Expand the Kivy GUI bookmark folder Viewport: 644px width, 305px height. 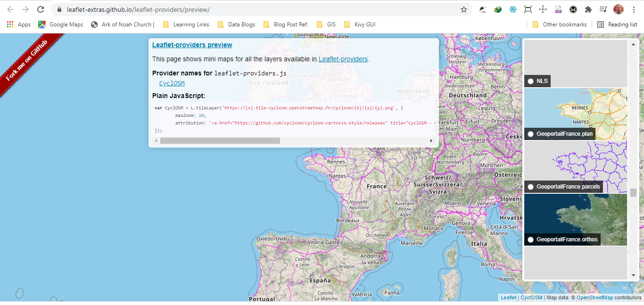360,25
